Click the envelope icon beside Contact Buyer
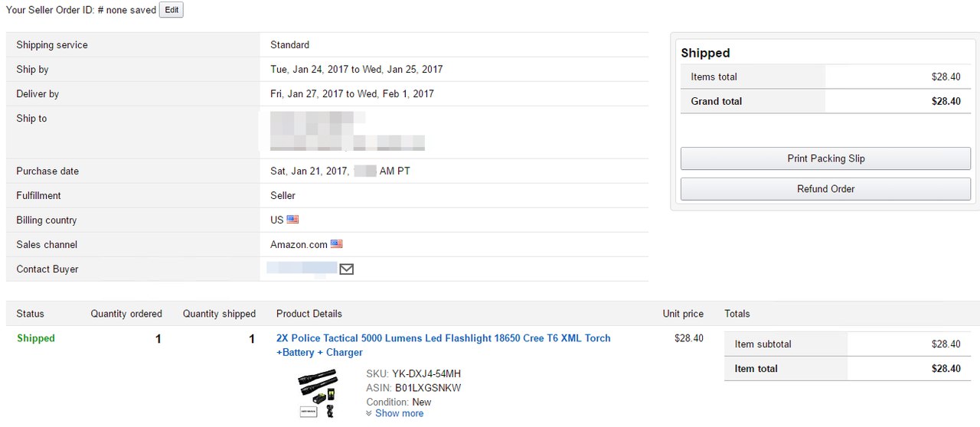The image size is (980, 427). coord(346,269)
